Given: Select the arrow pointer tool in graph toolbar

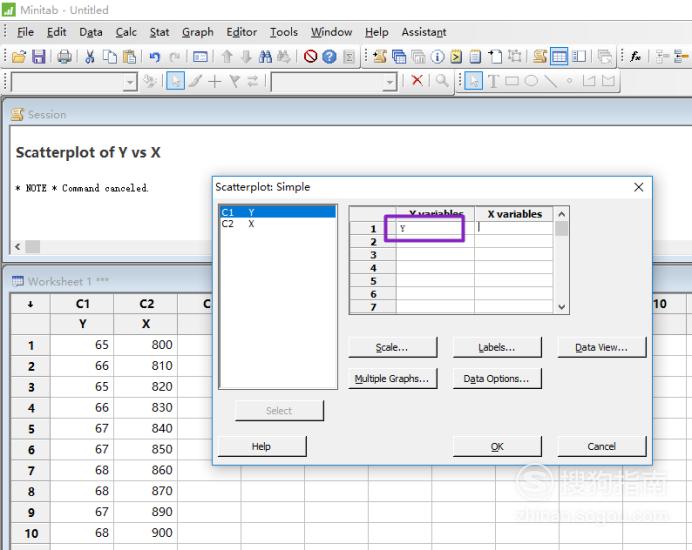Looking at the screenshot, I should (x=474, y=81).
